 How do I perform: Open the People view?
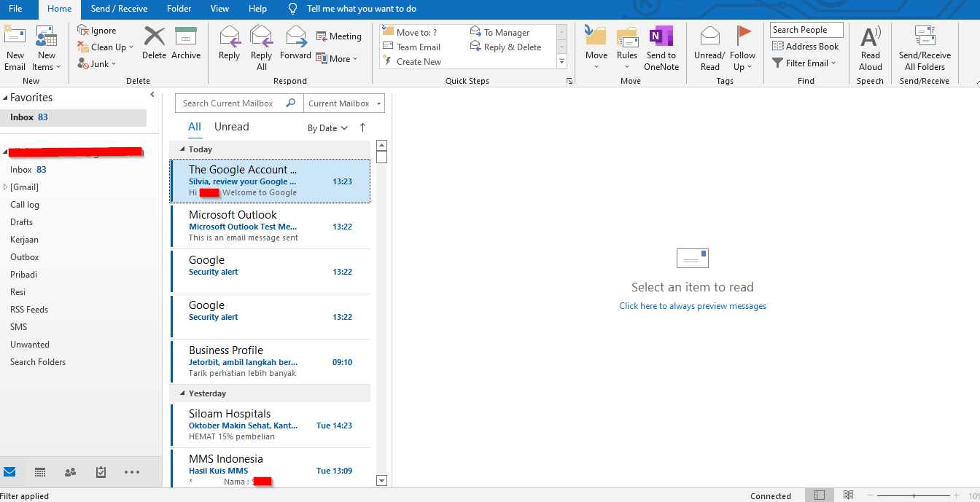(71, 472)
